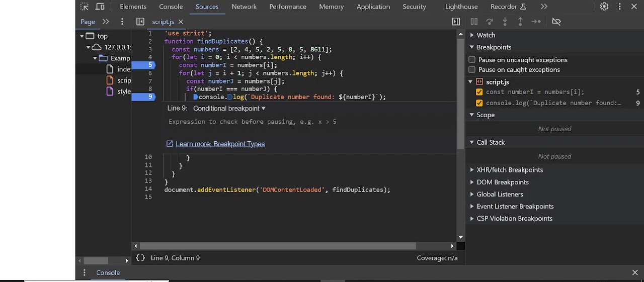The width and height of the screenshot is (644, 282).
Task: Switch to the Network tab
Action: tap(244, 7)
